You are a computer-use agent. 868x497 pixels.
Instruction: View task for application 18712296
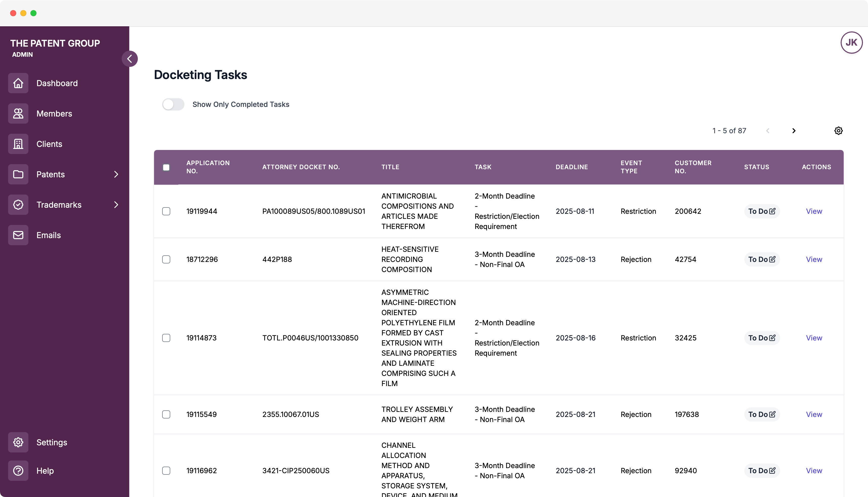pyautogui.click(x=814, y=259)
